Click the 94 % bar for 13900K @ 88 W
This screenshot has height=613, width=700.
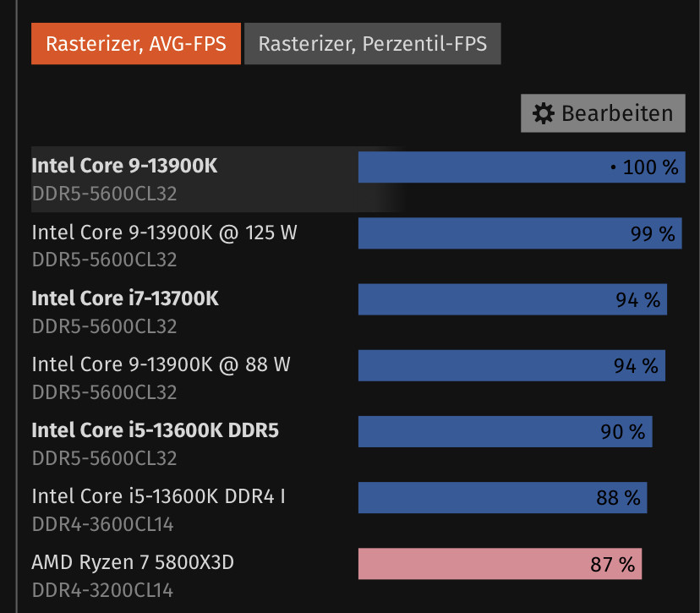point(511,365)
